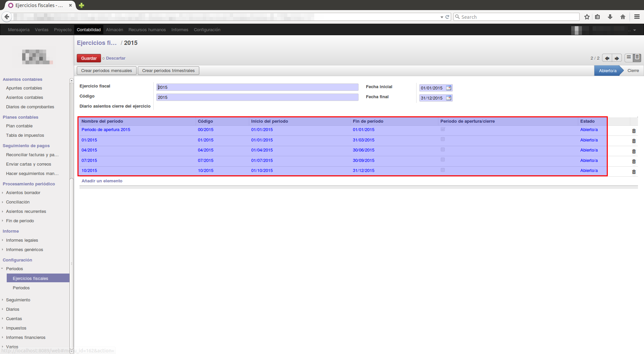Toggle apertura/cierre checkbox for period 07/2015
644x354 pixels.
click(443, 160)
